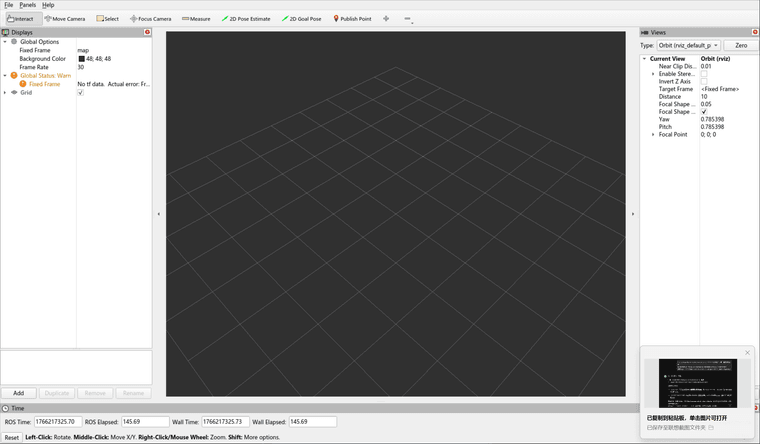Click the Distance value 10

click(x=704, y=96)
